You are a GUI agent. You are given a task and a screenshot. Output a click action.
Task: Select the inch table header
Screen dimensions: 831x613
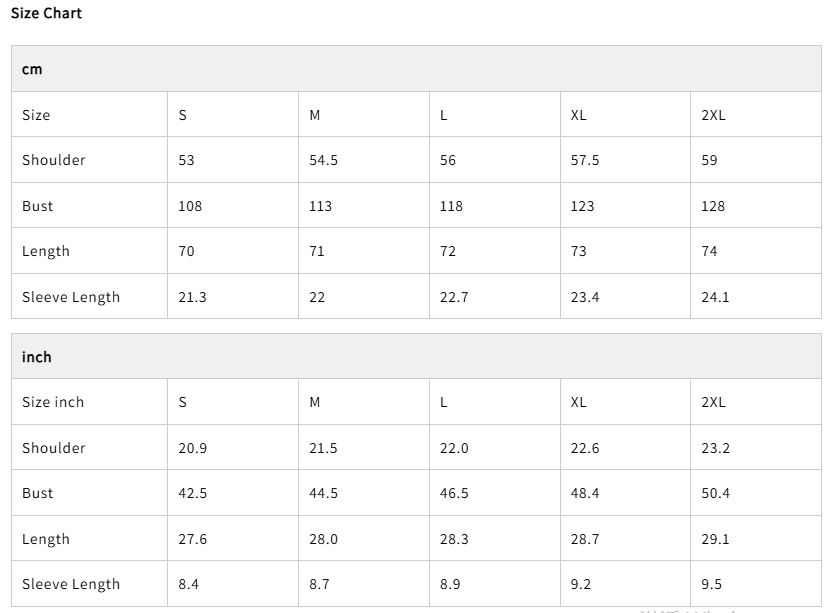click(37, 357)
